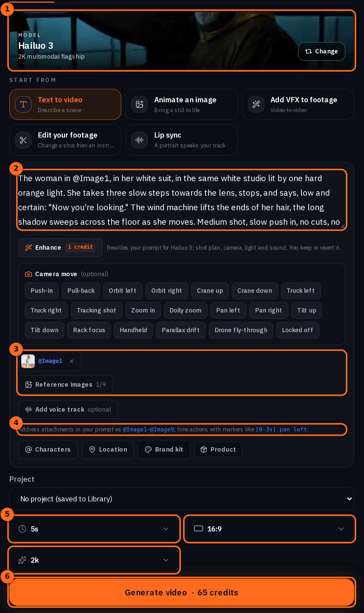Image resolution: width=364 pixels, height=613 pixels.
Task: Click the @Image1 reference thumbnail
Action: pyautogui.click(x=28, y=361)
